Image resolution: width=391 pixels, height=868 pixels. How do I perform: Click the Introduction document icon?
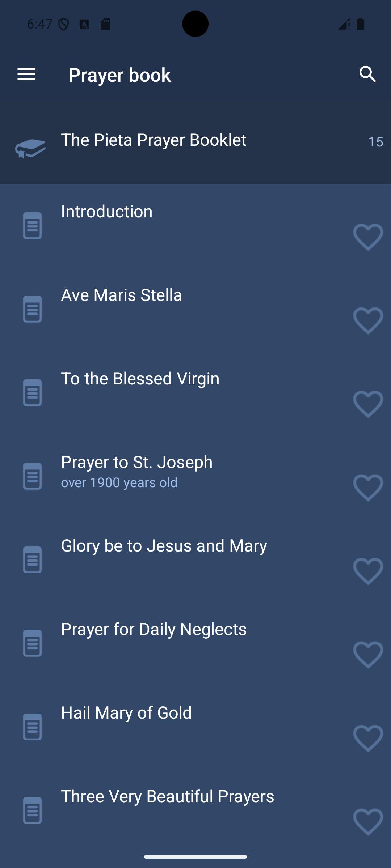(x=32, y=226)
